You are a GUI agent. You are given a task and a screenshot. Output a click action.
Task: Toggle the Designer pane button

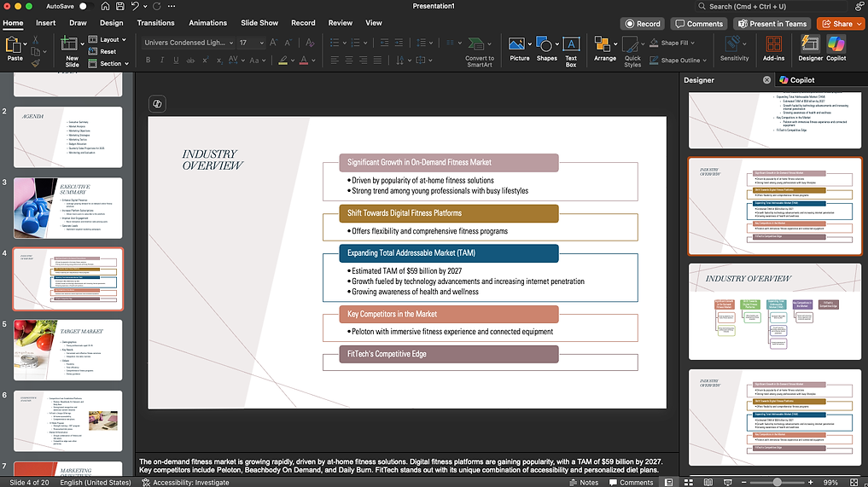pos(810,48)
